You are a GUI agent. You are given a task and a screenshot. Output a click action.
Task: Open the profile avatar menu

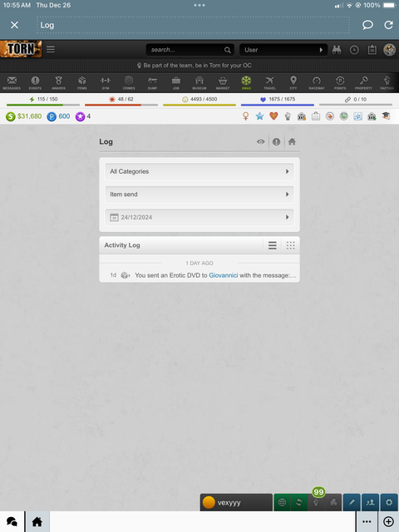point(390,50)
